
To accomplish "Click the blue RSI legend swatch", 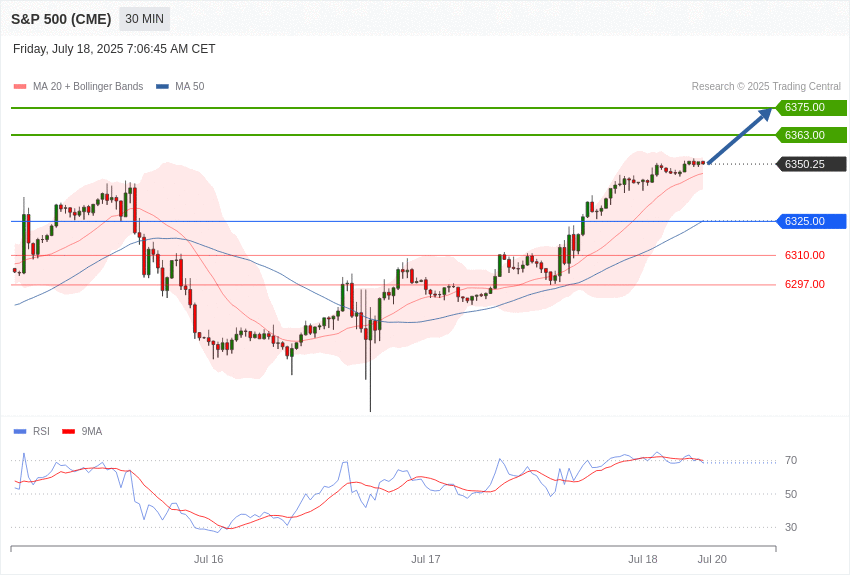I will [20, 431].
